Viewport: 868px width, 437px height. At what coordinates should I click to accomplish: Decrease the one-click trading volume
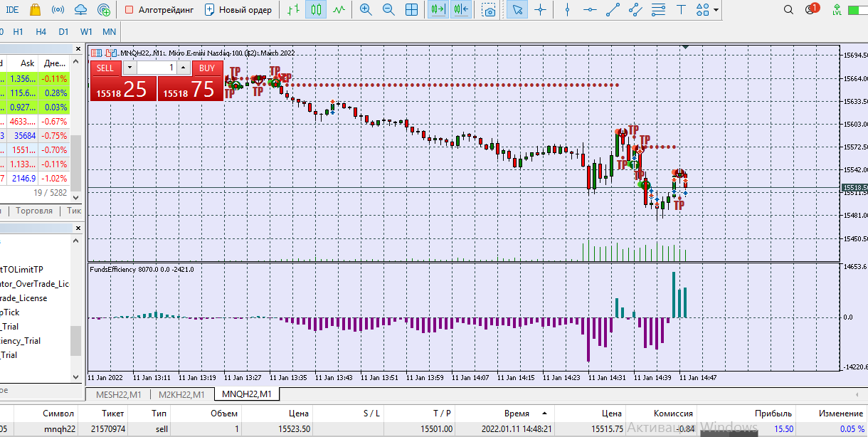[129, 68]
